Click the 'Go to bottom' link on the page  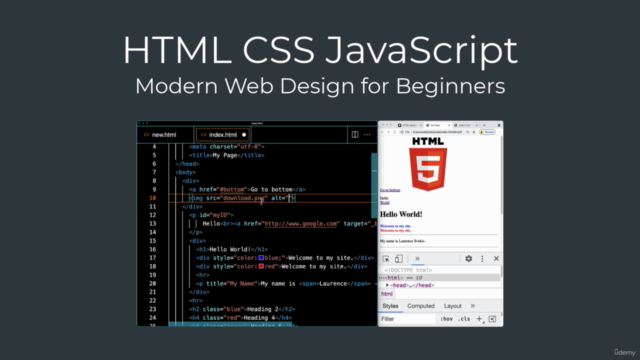point(390,190)
